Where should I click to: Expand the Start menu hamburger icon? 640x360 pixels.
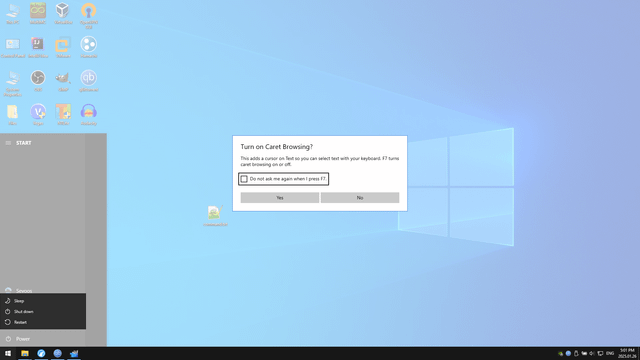pos(8,143)
